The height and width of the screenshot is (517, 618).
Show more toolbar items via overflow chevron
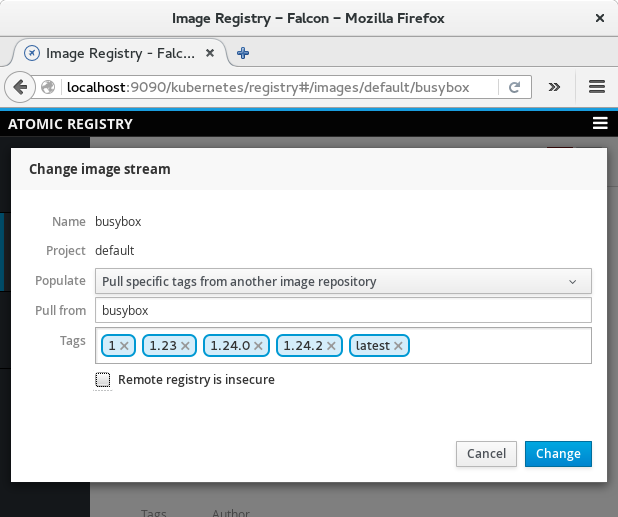point(555,87)
